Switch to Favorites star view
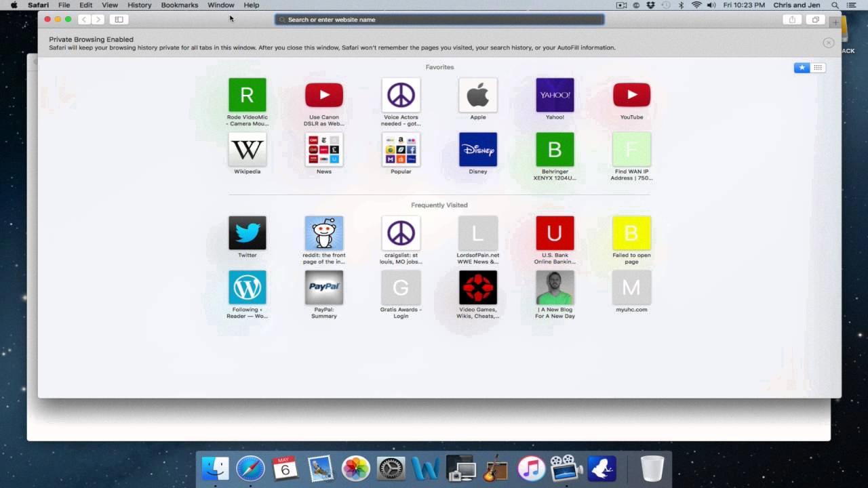 pyautogui.click(x=802, y=68)
